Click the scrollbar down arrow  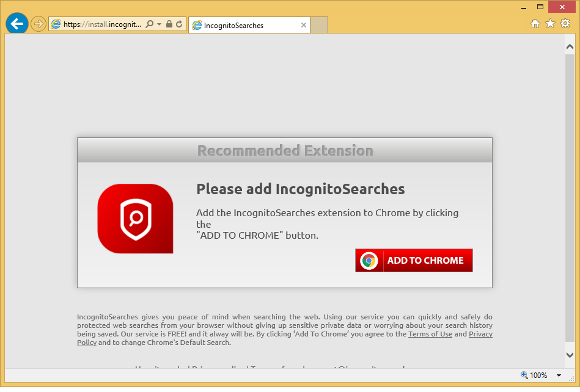pyautogui.click(x=570, y=355)
